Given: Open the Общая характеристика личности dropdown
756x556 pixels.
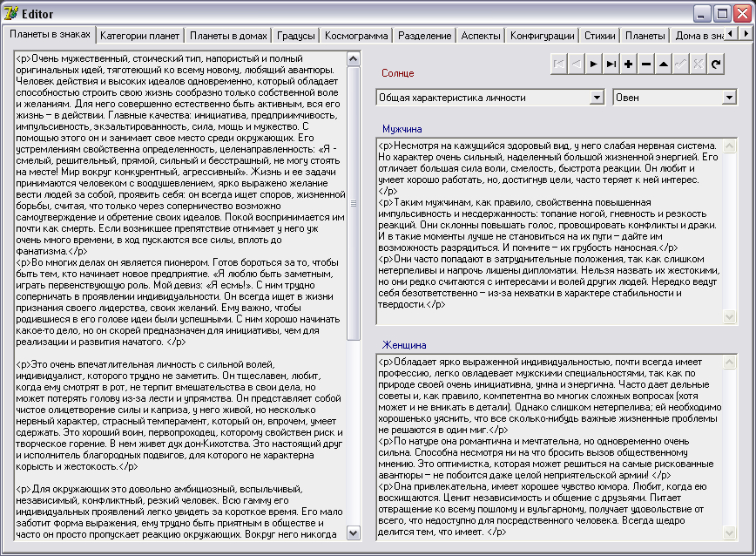Looking at the screenshot, I should pos(597,98).
